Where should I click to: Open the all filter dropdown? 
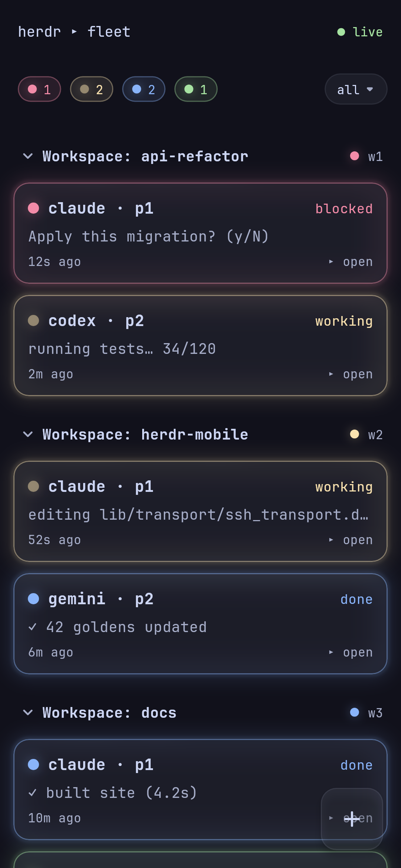point(356,89)
